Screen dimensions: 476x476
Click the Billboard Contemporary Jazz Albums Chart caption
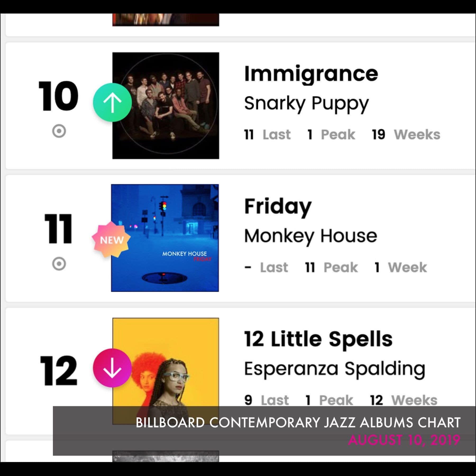(298, 423)
